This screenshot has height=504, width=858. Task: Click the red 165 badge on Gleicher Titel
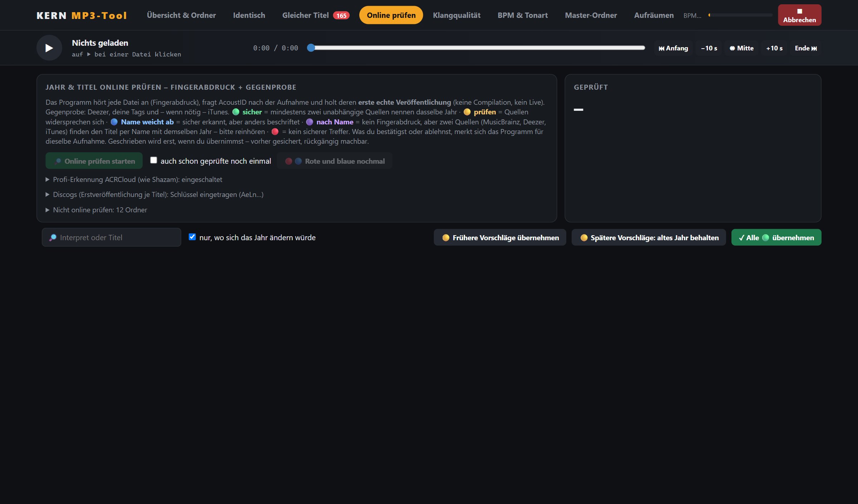pos(341,15)
